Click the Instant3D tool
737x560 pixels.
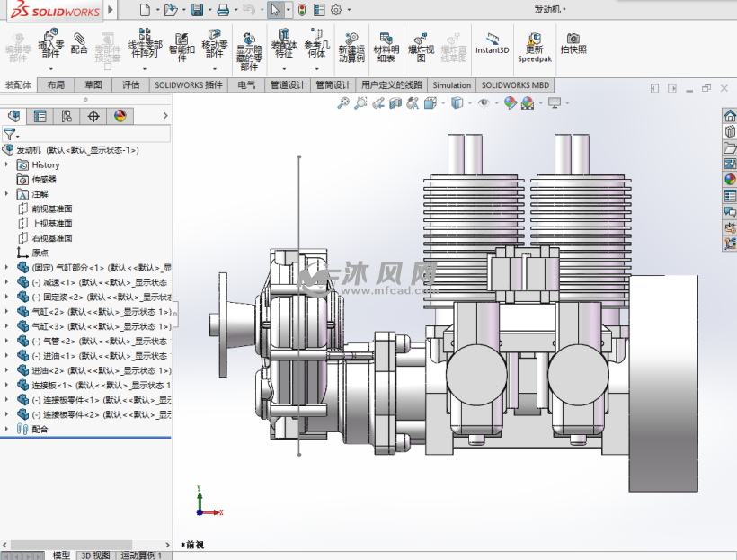click(x=492, y=43)
